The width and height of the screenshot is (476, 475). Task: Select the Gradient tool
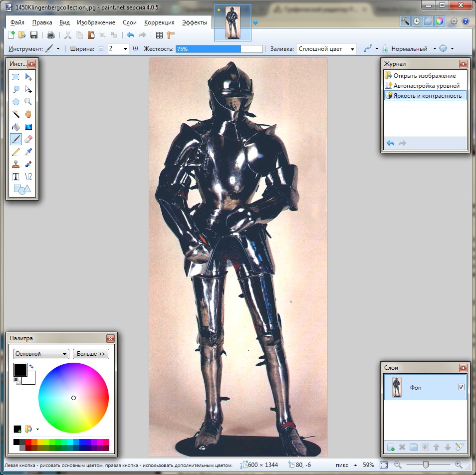(28, 126)
